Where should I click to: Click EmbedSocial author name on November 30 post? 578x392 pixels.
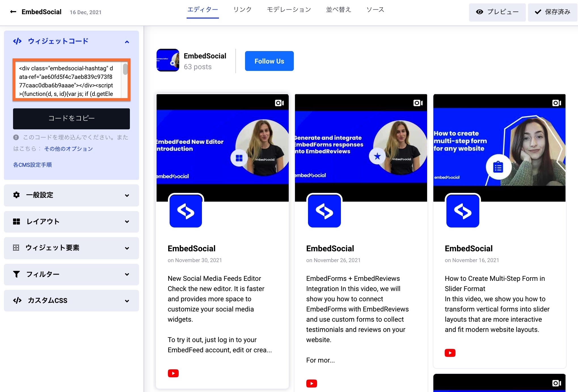click(192, 249)
